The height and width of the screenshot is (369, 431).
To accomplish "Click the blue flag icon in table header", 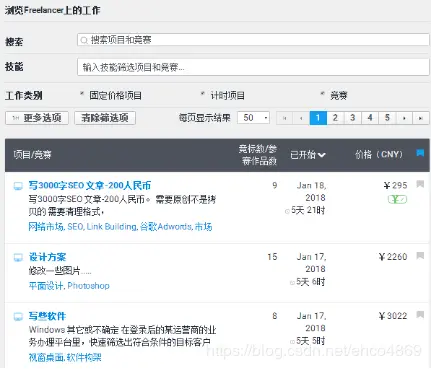I will pyautogui.click(x=420, y=153).
